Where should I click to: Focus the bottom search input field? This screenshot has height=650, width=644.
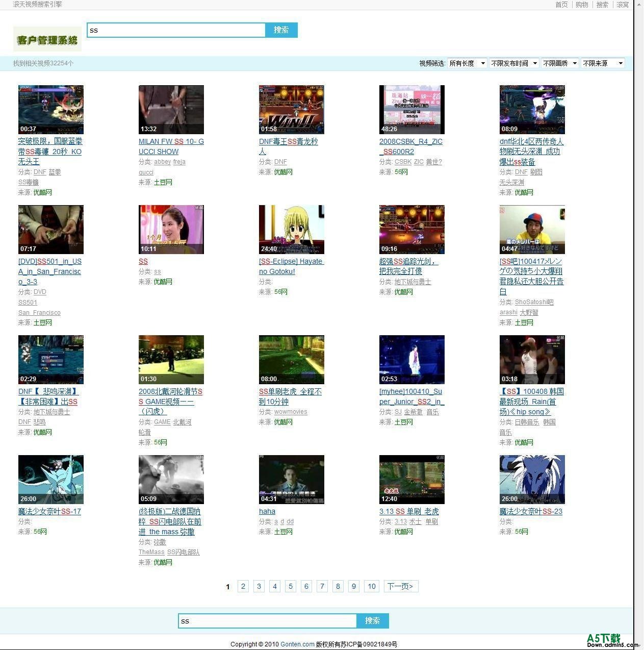click(267, 621)
